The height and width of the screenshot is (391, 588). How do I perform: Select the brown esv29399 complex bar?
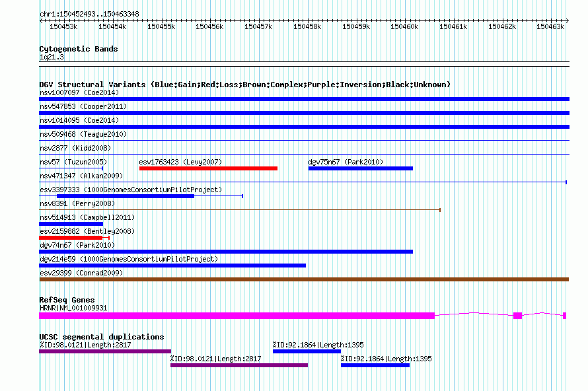point(304,279)
